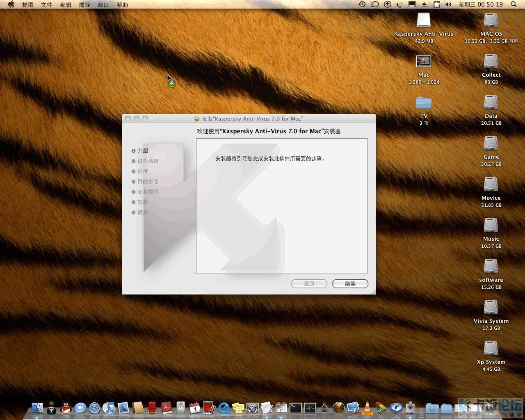Select the 许可 step in installer sidebar
The image size is (525, 420).
click(140, 171)
